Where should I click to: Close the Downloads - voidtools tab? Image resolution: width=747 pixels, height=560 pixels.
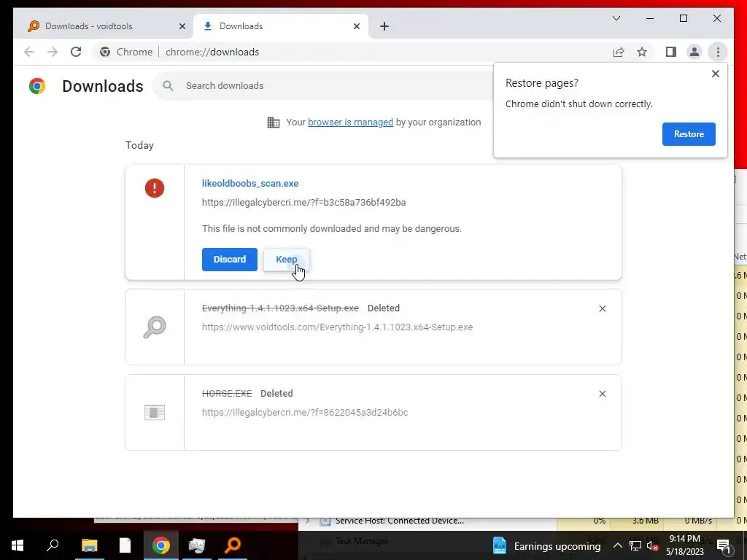[182, 26]
